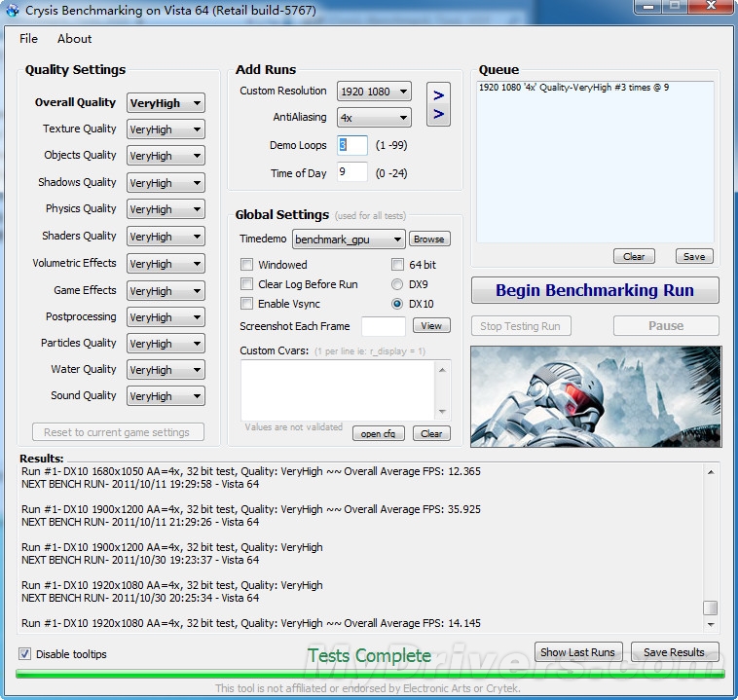Click Save Results button
Viewport: 738px width, 700px height.
pos(675,652)
